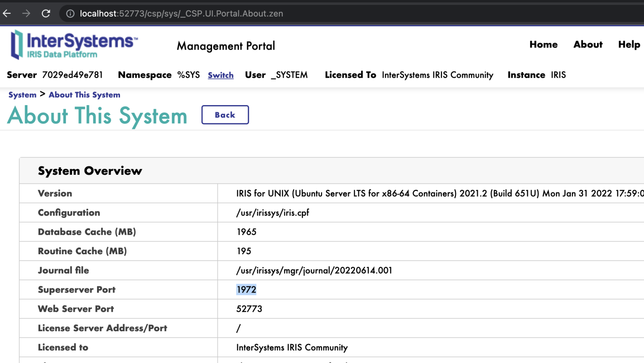Open the About menu item
Image resolution: width=644 pixels, height=363 pixels.
point(588,44)
